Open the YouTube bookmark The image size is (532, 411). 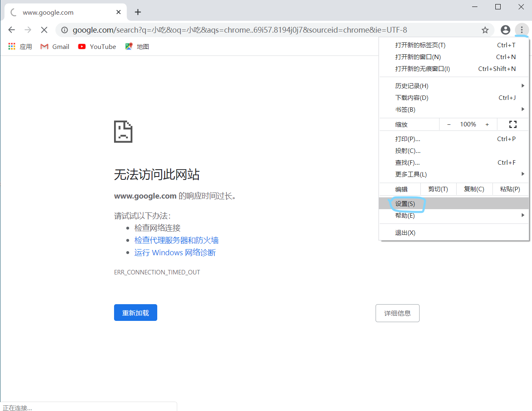point(97,46)
